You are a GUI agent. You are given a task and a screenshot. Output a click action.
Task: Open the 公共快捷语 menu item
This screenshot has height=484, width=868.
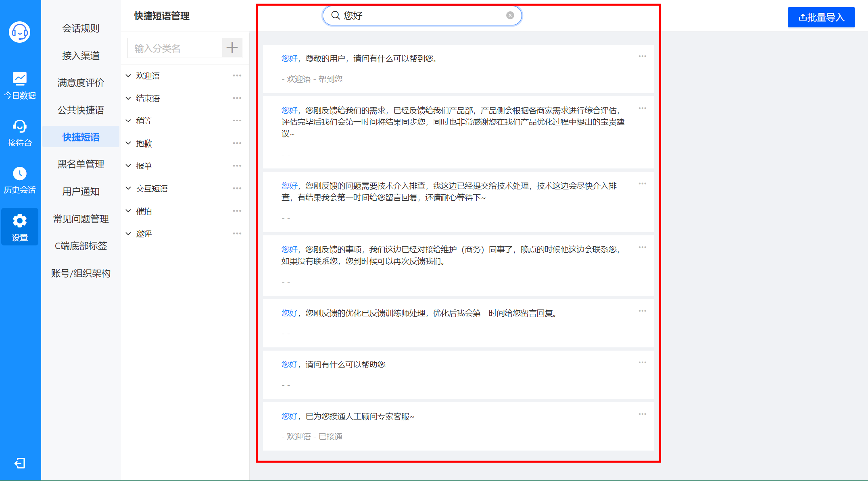(x=81, y=110)
